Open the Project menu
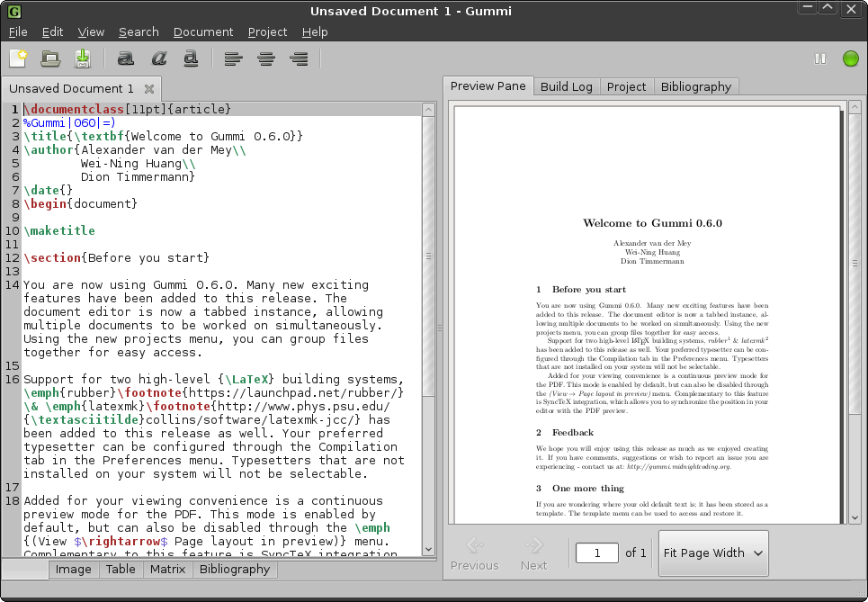The height and width of the screenshot is (602, 868). click(x=267, y=31)
